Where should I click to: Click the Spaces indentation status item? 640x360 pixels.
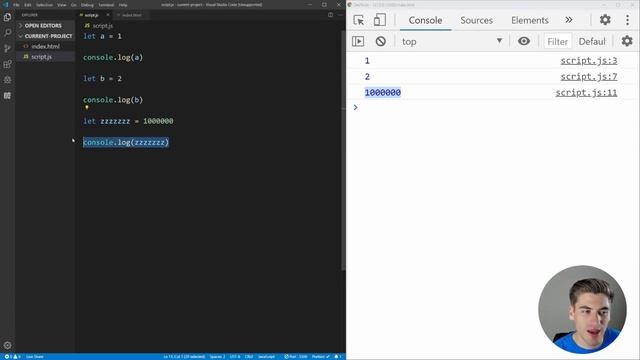(x=217, y=357)
